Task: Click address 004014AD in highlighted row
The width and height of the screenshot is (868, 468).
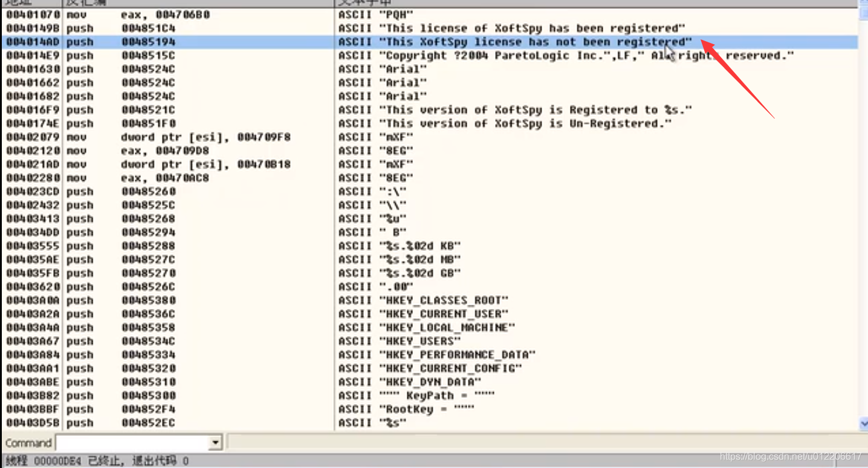Action: click(33, 42)
